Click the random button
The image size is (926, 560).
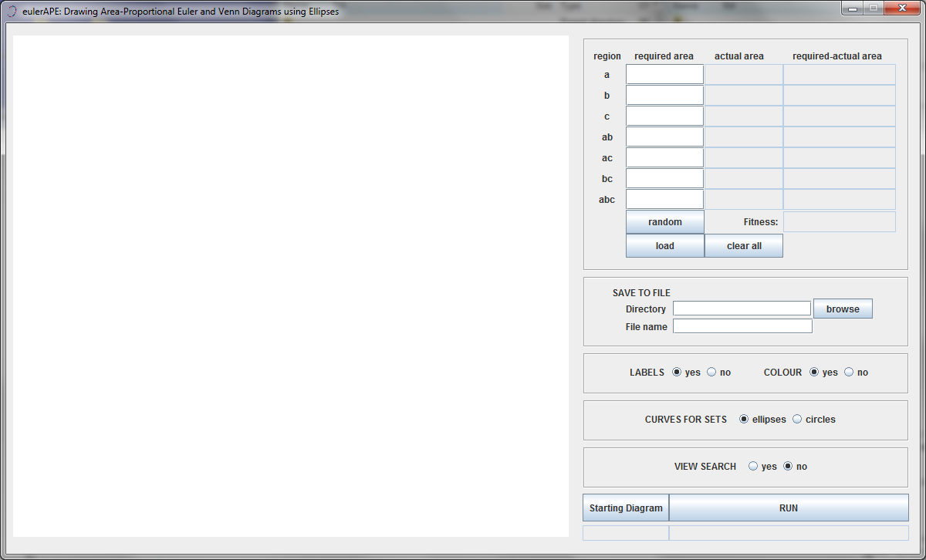665,222
